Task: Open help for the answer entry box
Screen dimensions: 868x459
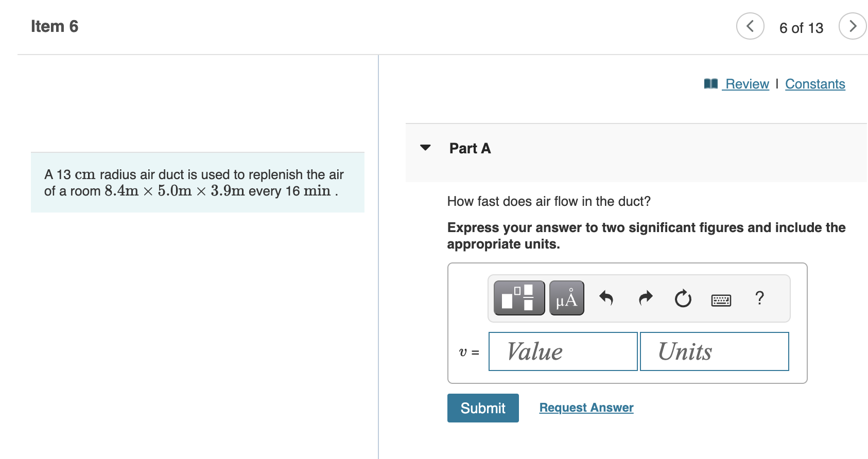Action: (759, 298)
